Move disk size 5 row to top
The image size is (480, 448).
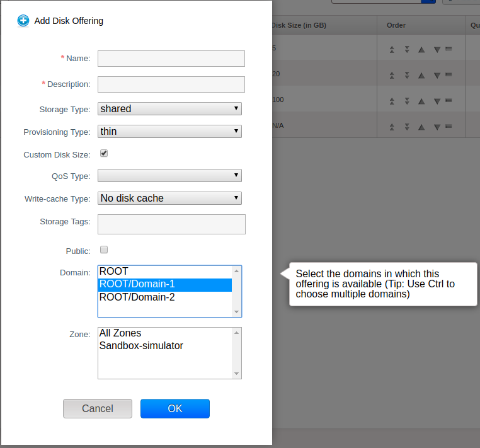(x=392, y=49)
